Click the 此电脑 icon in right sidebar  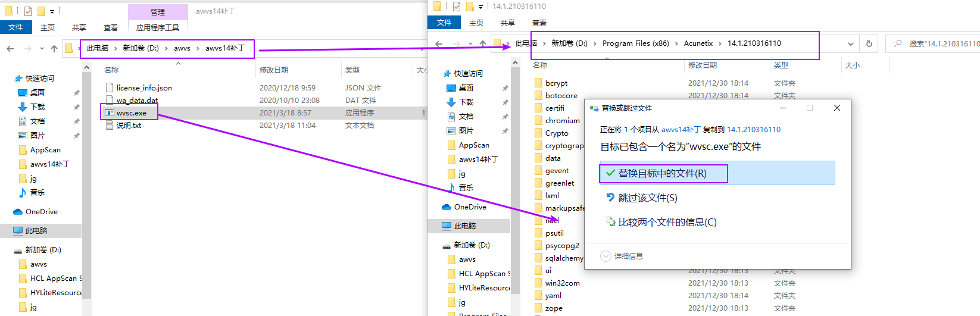446,226
